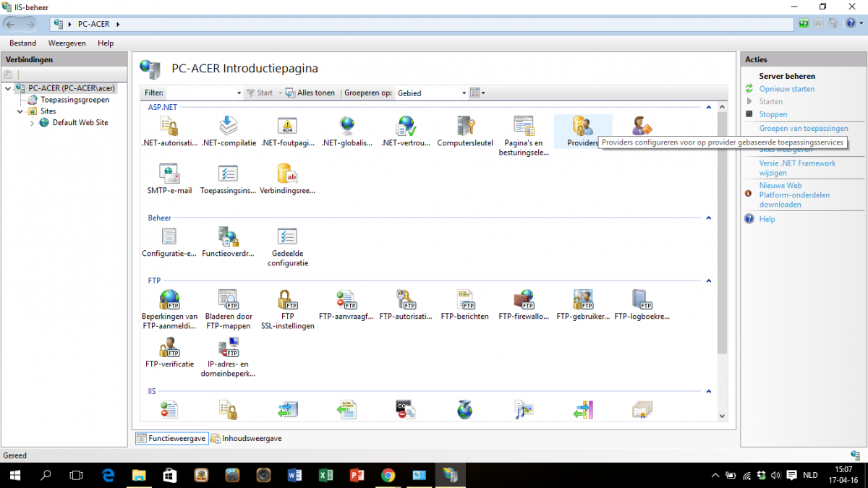Open FTP SSL-instellingen feature

pyautogui.click(x=287, y=310)
